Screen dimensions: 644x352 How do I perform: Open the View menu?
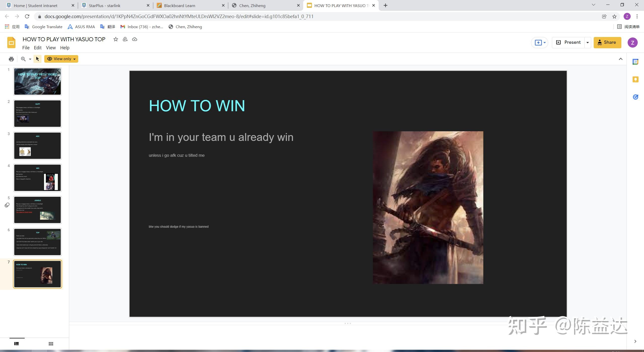[x=51, y=48]
